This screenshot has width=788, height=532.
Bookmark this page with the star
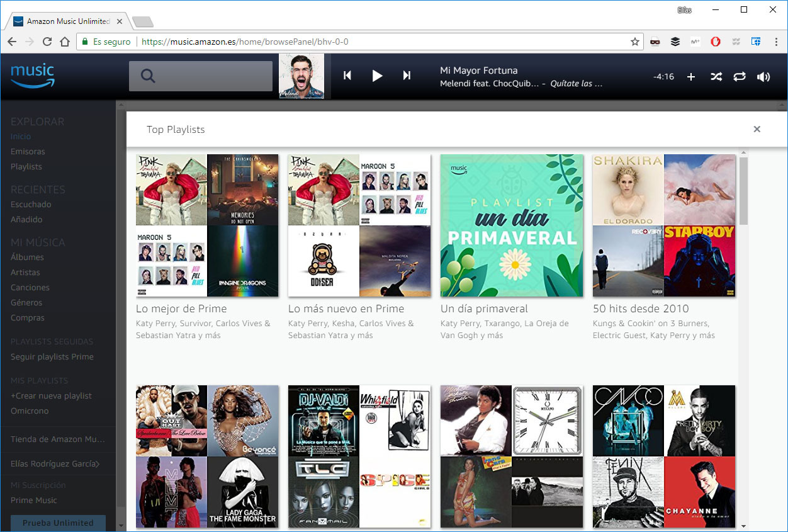tap(635, 42)
